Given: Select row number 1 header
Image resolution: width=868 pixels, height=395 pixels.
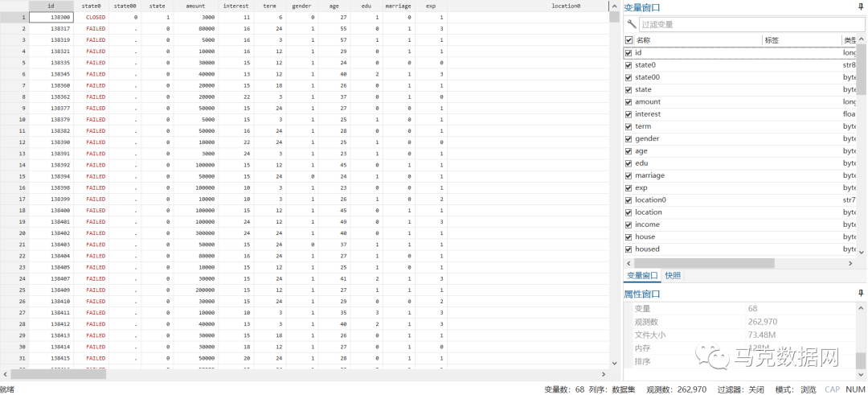Looking at the screenshot, I should click(14, 17).
